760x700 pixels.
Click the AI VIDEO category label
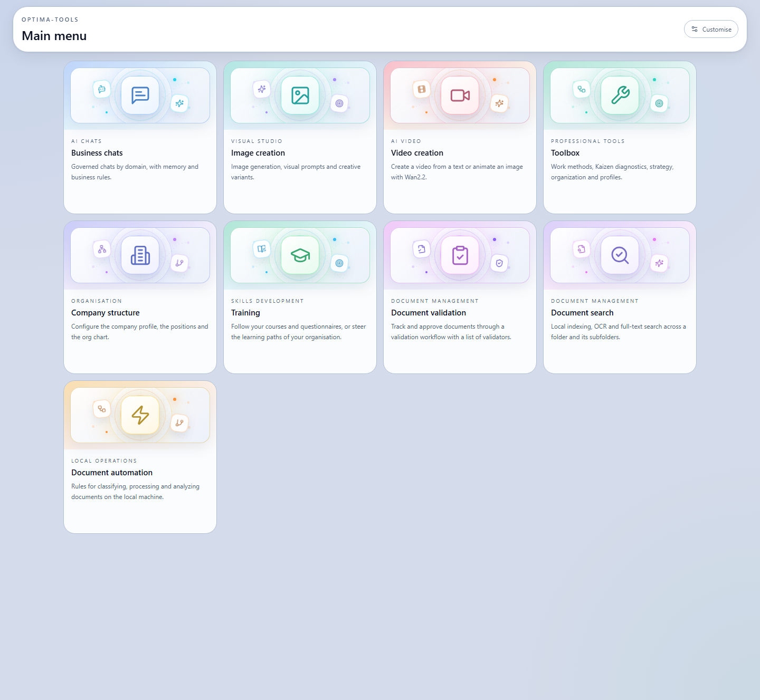click(x=406, y=141)
